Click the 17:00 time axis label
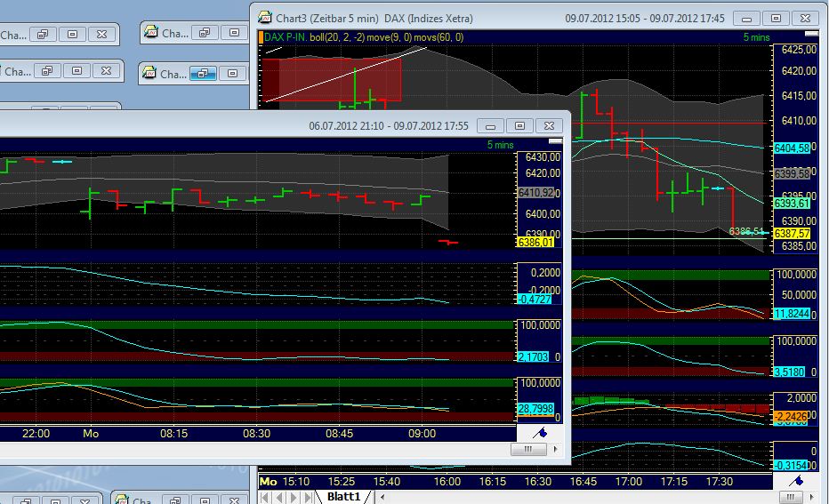The width and height of the screenshot is (829, 504). click(x=628, y=482)
